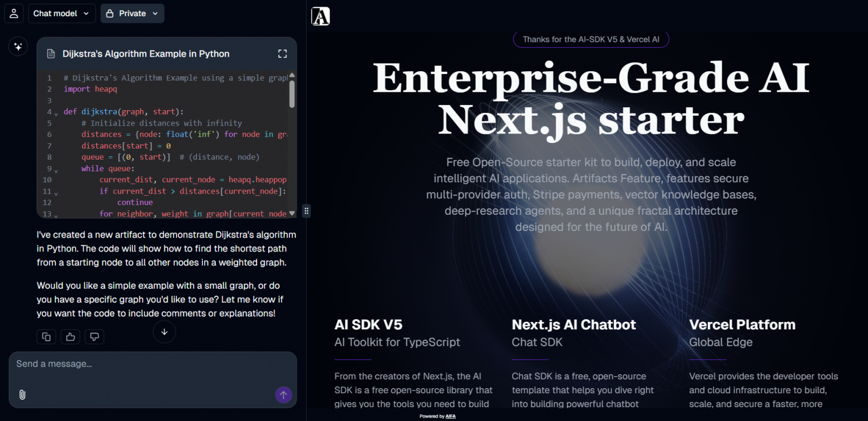This screenshot has width=868, height=421.
Task: Fold the while loop at line 9
Action: tap(56, 170)
